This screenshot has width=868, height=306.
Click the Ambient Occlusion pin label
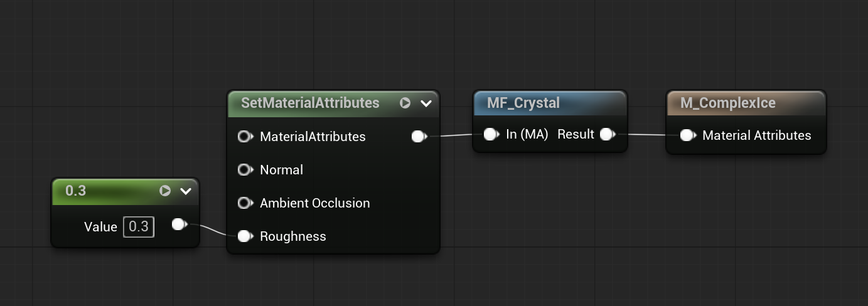click(x=314, y=203)
